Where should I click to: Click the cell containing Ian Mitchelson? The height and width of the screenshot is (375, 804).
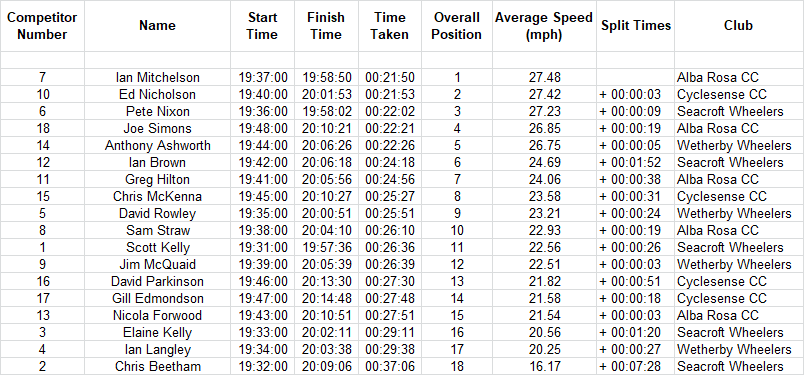point(157,78)
